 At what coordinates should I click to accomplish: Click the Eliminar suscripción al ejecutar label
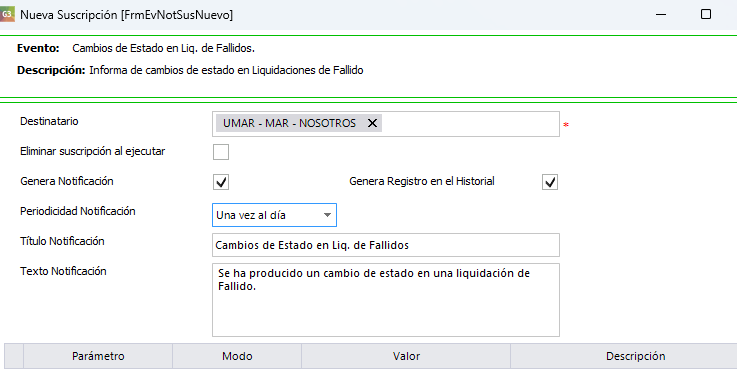click(92, 151)
